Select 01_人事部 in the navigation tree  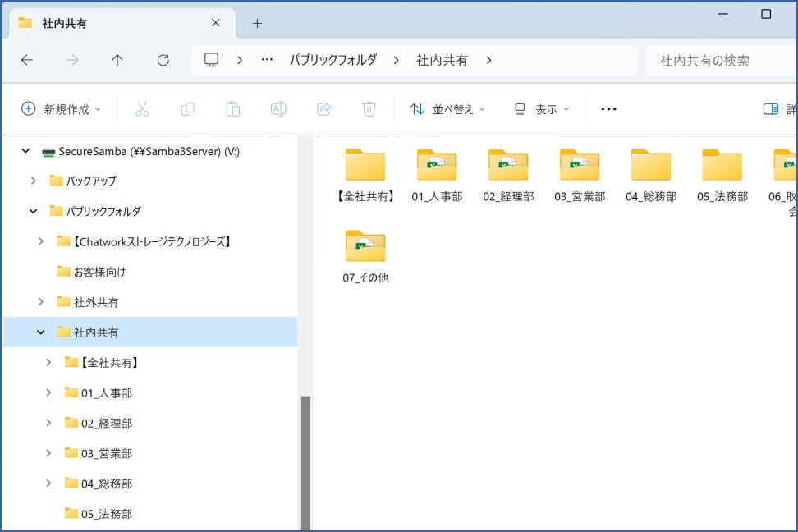[x=107, y=392]
